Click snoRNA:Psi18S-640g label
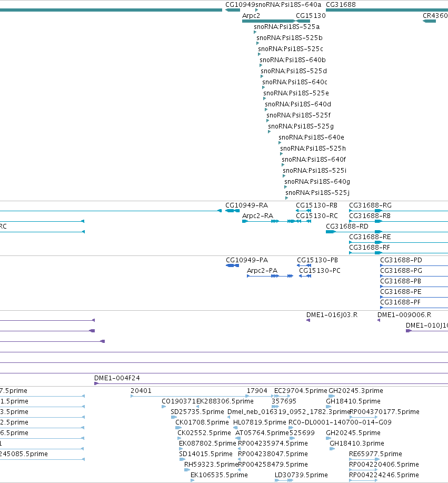This screenshot has height=483, width=448. [x=317, y=182]
